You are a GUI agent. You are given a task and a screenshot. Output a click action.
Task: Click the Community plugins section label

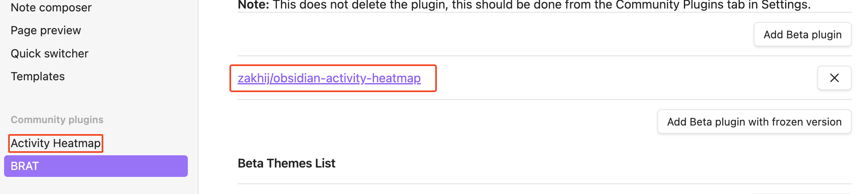(x=57, y=120)
